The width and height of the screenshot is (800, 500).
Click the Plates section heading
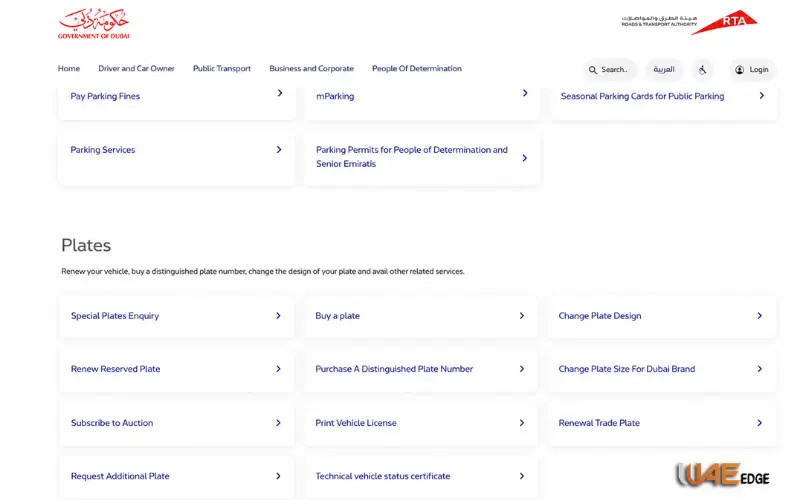pos(86,245)
